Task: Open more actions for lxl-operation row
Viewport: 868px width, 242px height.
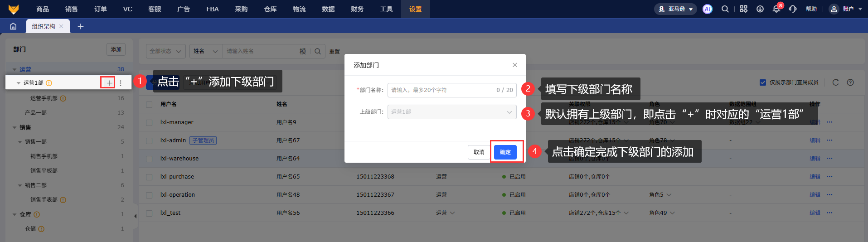Action: pyautogui.click(x=829, y=194)
